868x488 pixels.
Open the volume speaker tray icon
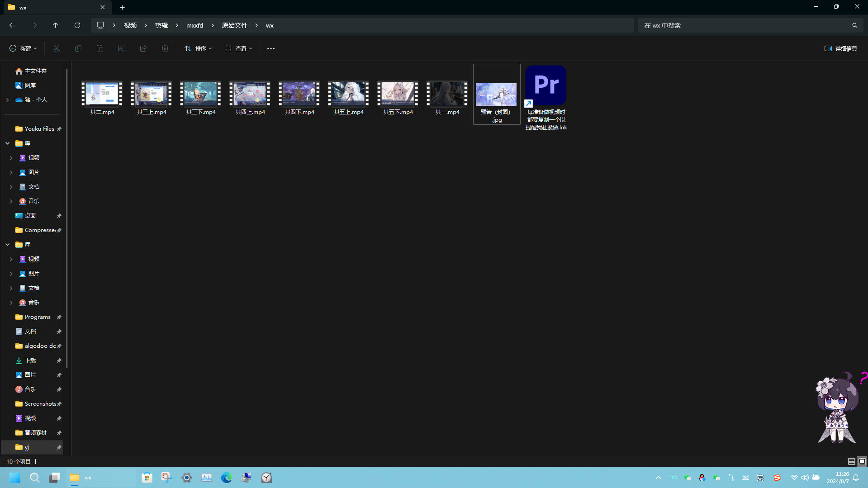tap(805, 478)
